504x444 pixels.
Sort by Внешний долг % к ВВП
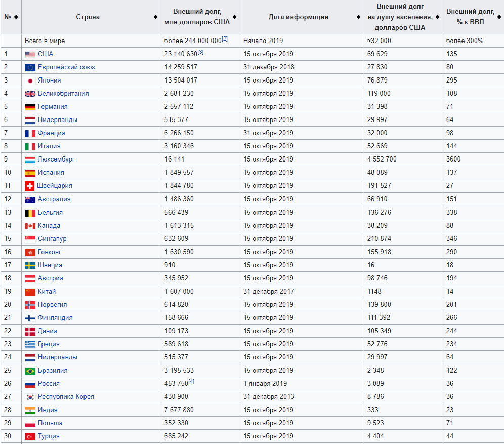(x=499, y=17)
